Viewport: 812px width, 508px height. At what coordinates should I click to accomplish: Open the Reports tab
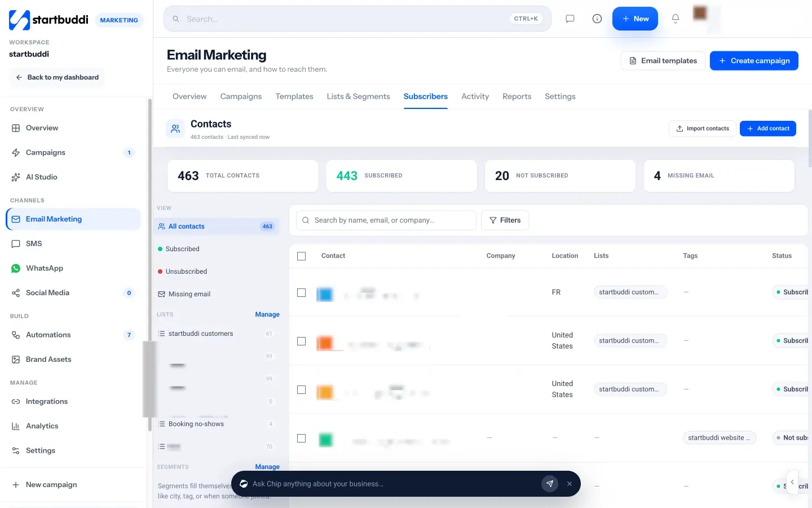pyautogui.click(x=517, y=97)
